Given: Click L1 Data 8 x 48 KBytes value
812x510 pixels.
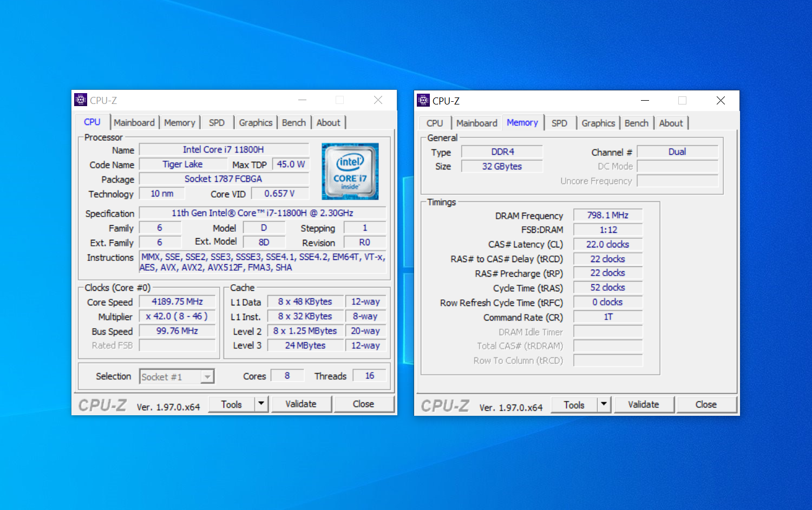Looking at the screenshot, I should click(305, 302).
